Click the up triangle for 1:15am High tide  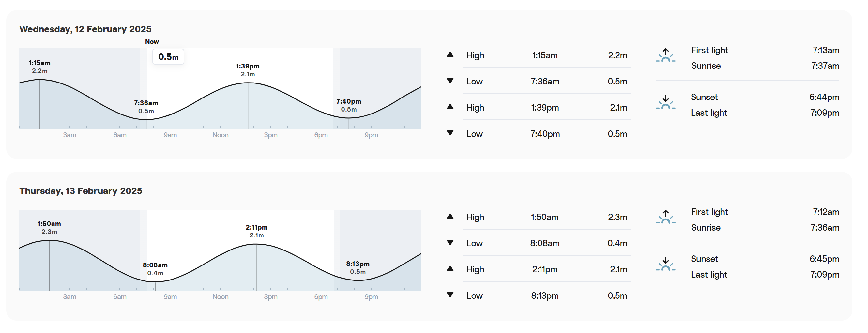[x=450, y=54]
